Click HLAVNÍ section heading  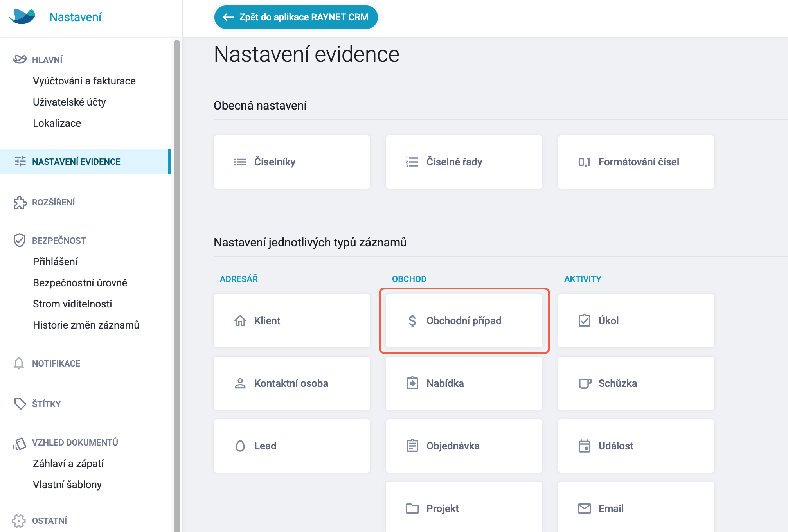click(47, 60)
